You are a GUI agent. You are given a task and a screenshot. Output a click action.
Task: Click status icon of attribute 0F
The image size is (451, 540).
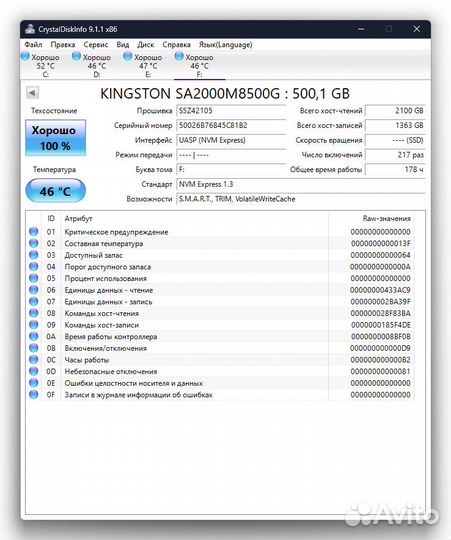coord(34,394)
